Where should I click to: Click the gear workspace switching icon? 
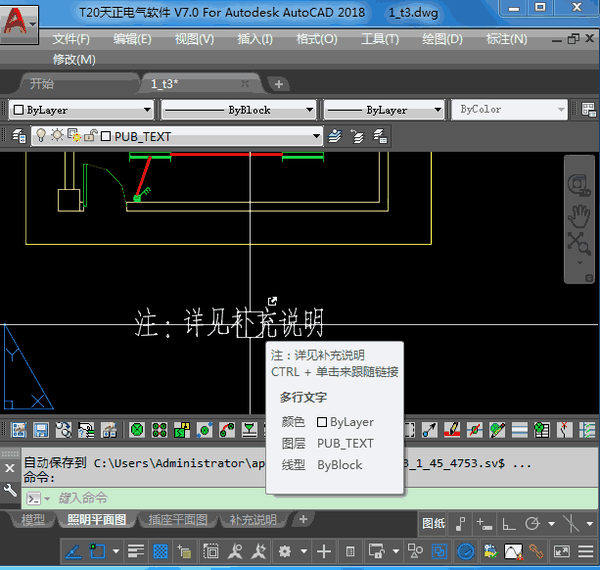[x=286, y=551]
